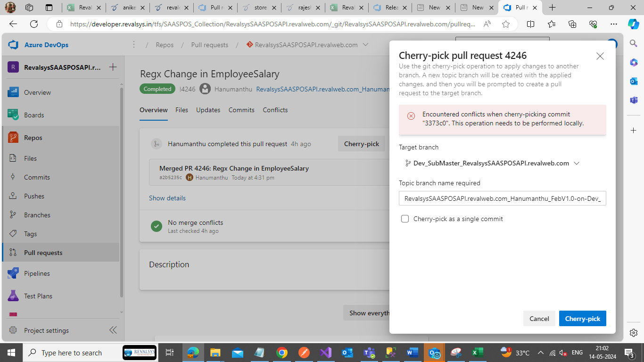Click the Show details link
644x362 pixels.
pyautogui.click(x=167, y=198)
